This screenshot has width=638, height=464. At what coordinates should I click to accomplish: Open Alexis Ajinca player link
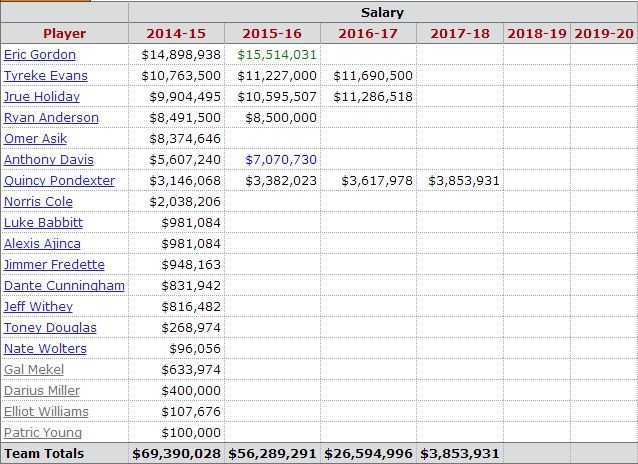click(42, 244)
